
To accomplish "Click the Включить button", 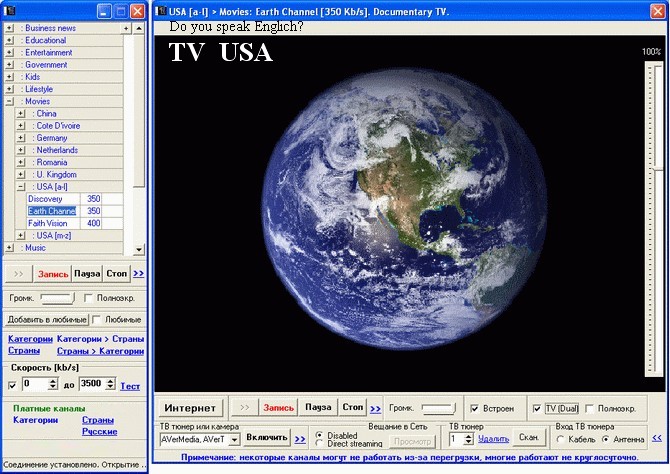I will [x=266, y=438].
